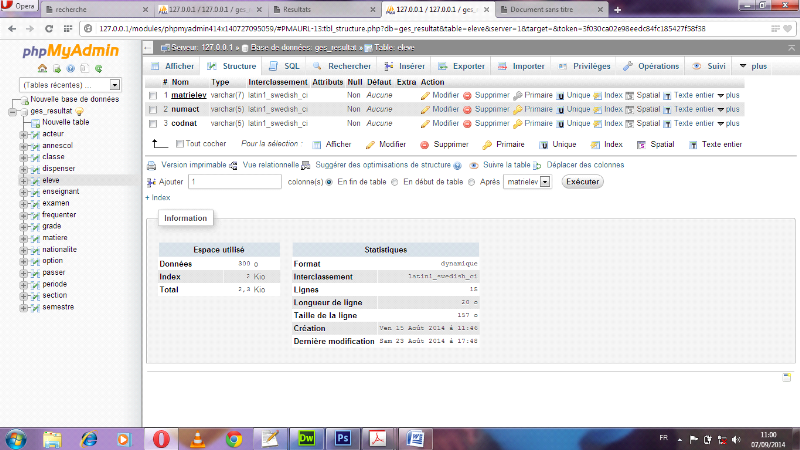Expand the semestre table tree node
This screenshot has height=450, width=800.
click(23, 308)
